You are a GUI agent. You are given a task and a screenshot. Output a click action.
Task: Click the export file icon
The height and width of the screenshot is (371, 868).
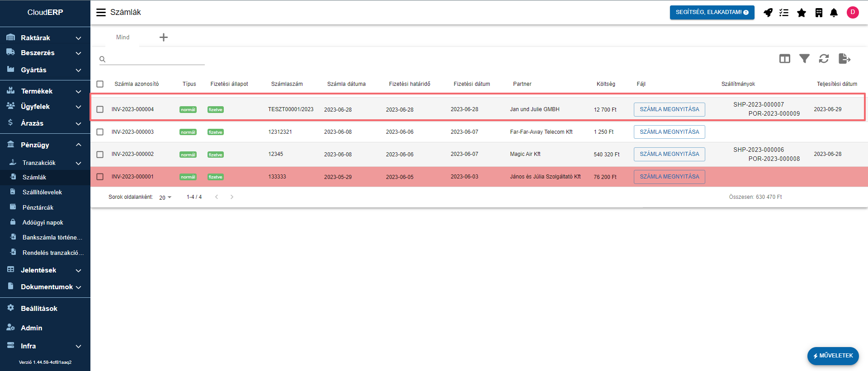pos(844,59)
